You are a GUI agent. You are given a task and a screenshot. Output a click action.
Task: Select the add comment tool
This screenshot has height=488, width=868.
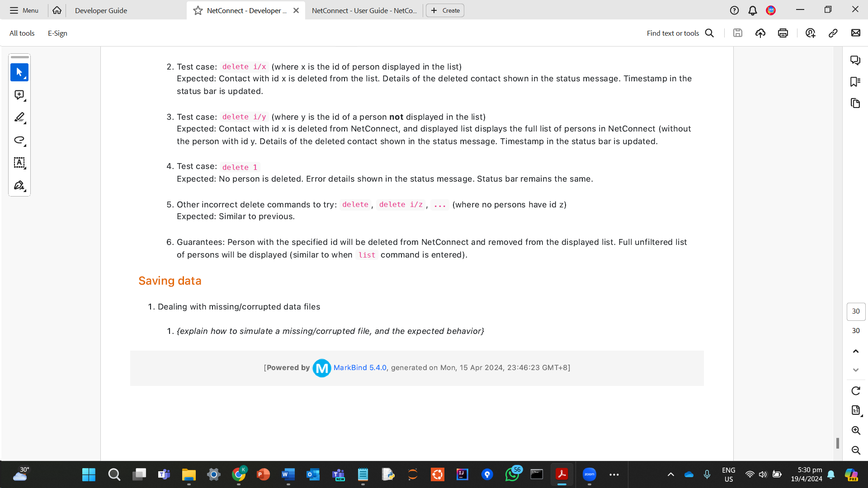(x=19, y=95)
